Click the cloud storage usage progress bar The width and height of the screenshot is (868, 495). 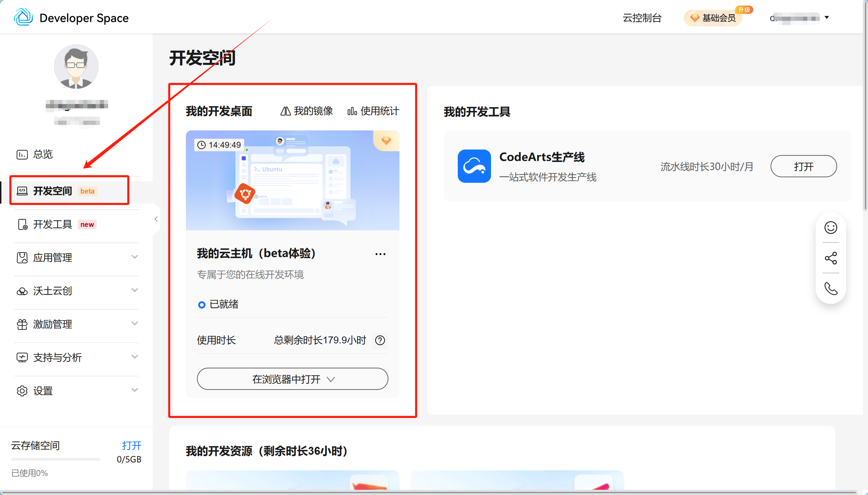(x=55, y=459)
